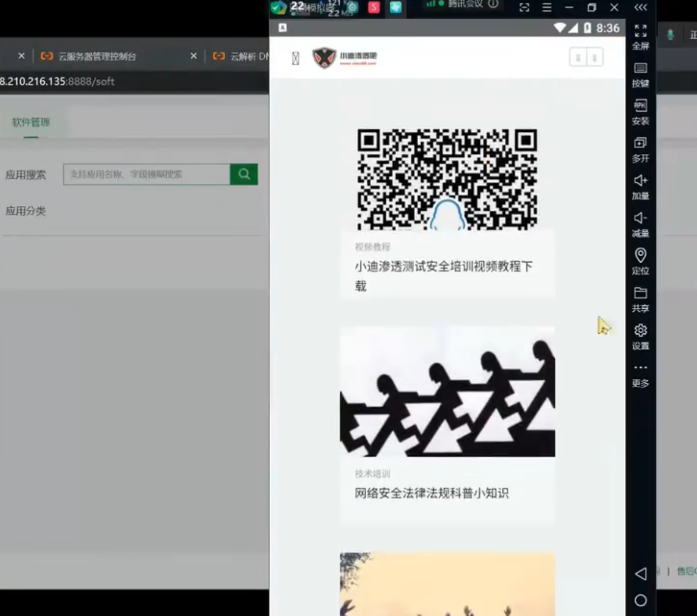Show more emulator tools (更多)
This screenshot has width=697, height=616.
(640, 375)
